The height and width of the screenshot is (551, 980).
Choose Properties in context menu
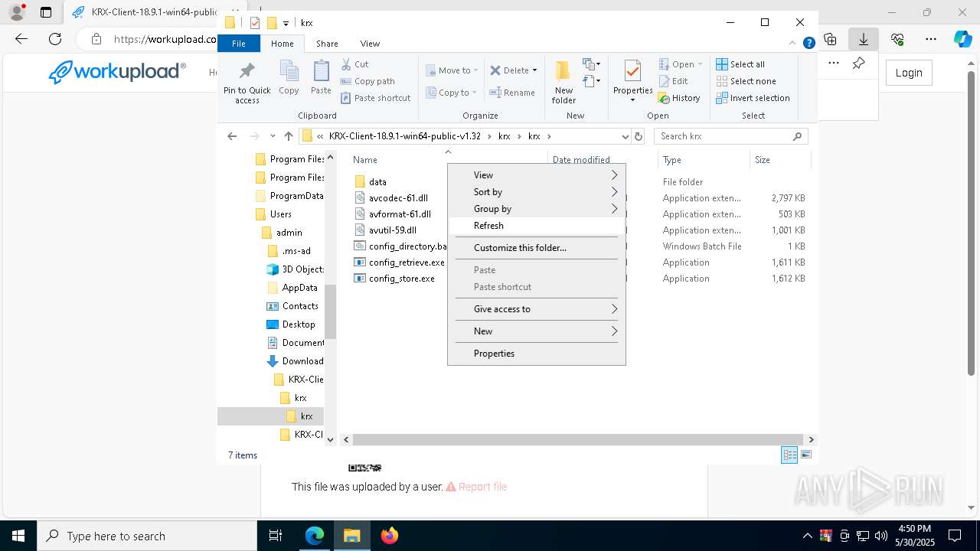pyautogui.click(x=536, y=354)
